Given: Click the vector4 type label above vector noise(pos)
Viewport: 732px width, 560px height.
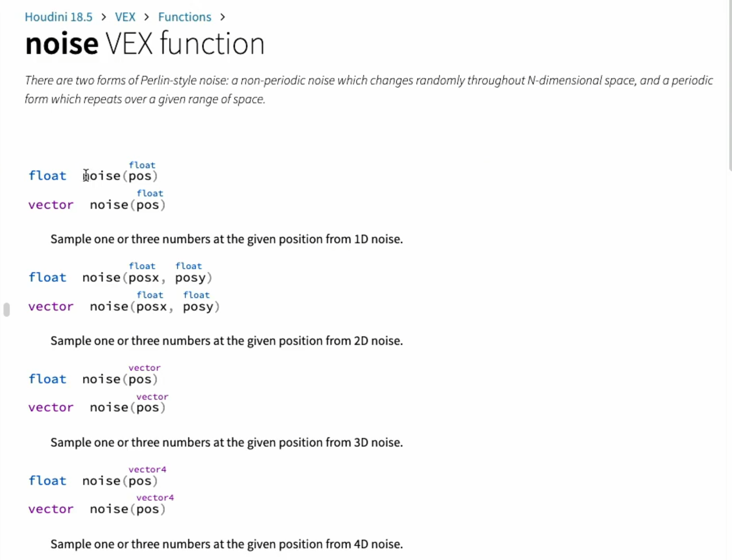Looking at the screenshot, I should click(155, 497).
